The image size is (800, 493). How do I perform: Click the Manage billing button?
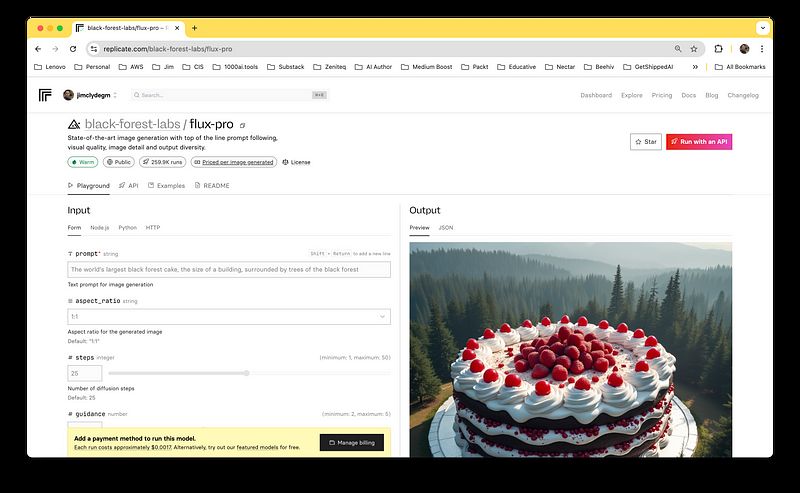point(352,441)
